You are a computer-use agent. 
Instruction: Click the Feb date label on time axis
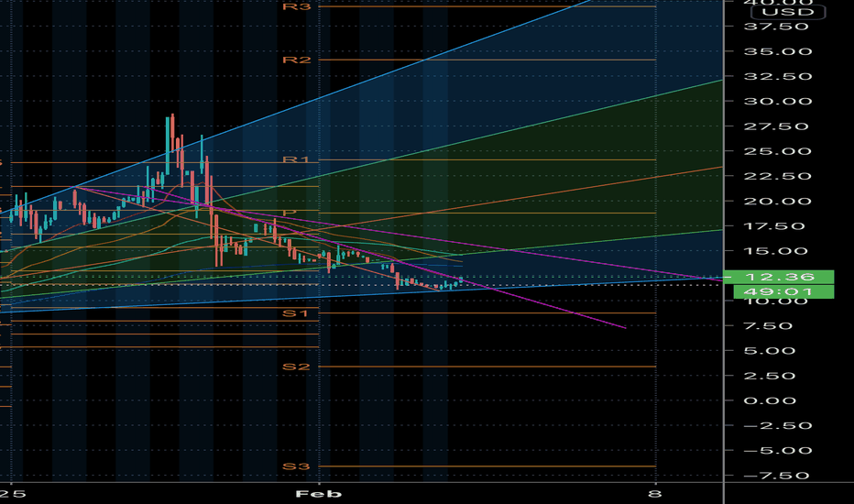(x=319, y=494)
